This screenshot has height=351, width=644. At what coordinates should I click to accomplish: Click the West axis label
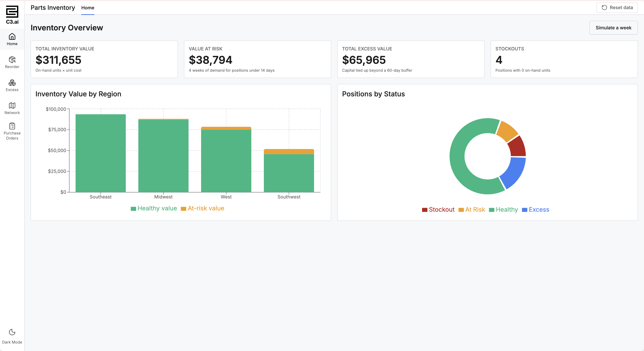[x=226, y=197]
